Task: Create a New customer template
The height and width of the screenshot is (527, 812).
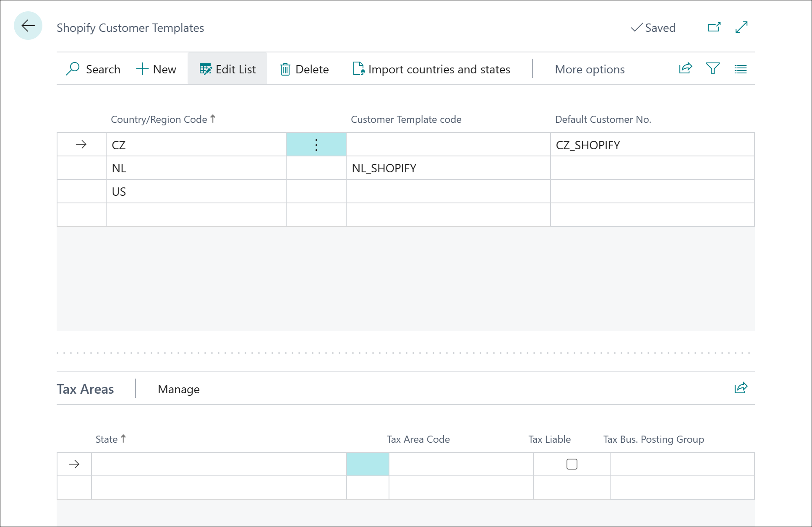Action: (x=156, y=69)
